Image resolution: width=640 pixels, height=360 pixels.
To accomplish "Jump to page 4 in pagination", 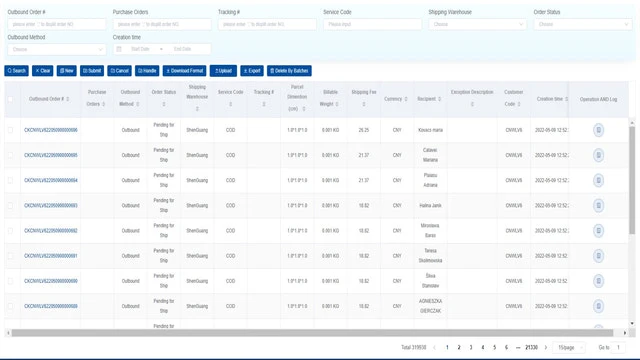I will pyautogui.click(x=482, y=347).
